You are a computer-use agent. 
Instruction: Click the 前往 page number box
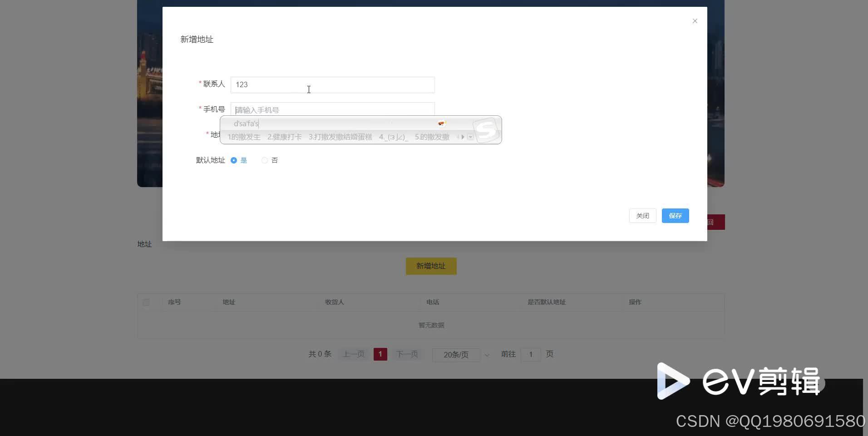531,354
